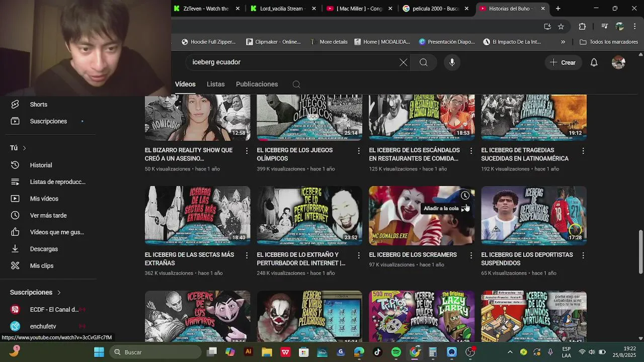Open Mis clips
The width and height of the screenshot is (644, 362).
41,265
